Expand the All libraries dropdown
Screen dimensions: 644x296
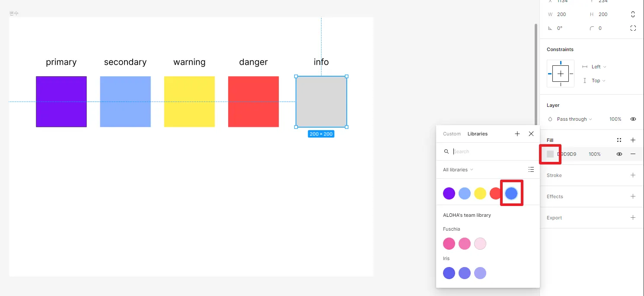tap(458, 170)
